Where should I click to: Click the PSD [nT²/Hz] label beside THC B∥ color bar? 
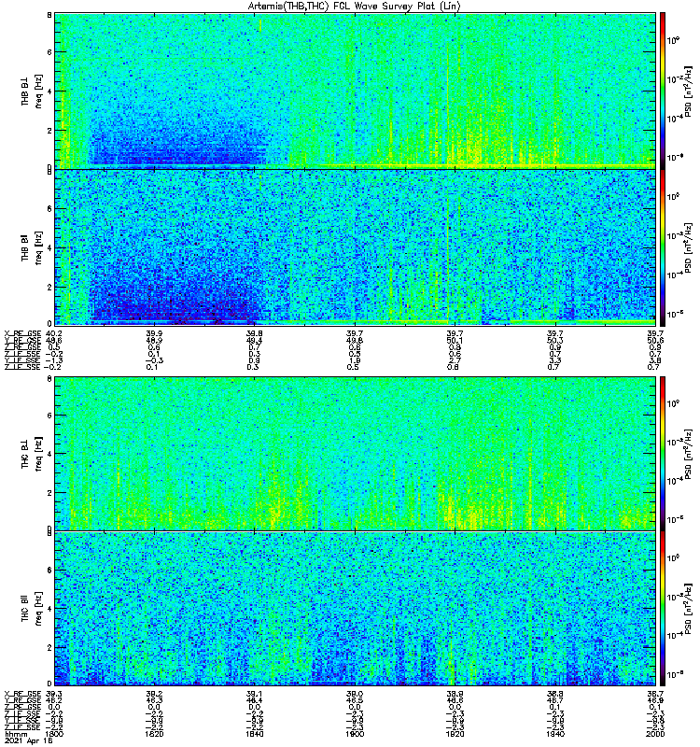pyautogui.click(x=689, y=609)
